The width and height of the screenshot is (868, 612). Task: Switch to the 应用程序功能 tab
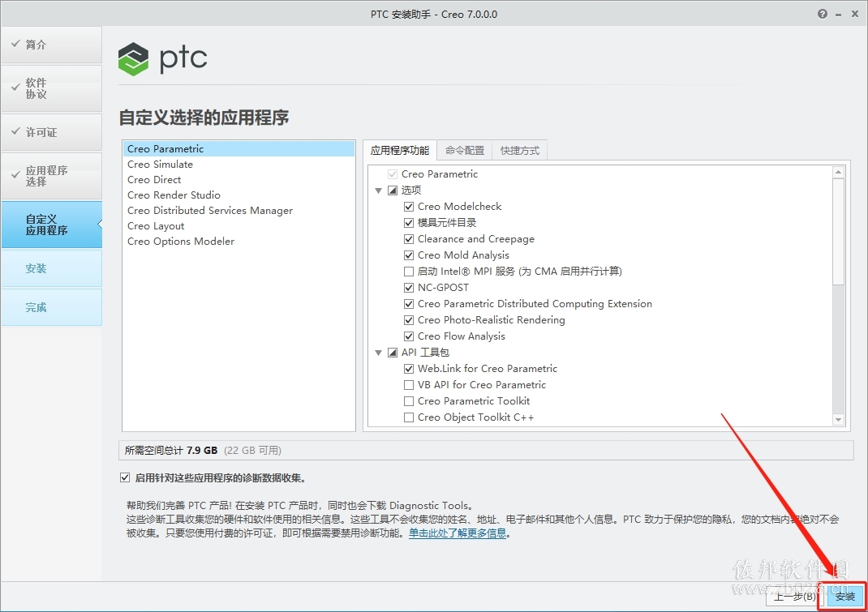coord(400,151)
